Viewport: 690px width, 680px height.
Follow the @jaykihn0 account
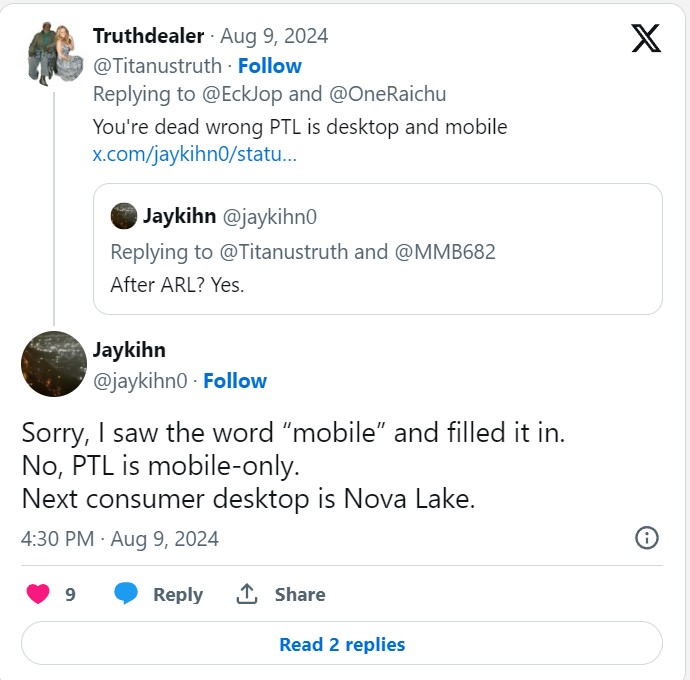tap(235, 381)
